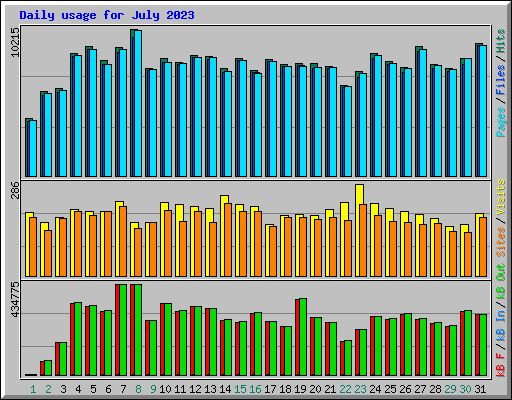Click the tallest yellow visits bar for day 23

(358, 230)
